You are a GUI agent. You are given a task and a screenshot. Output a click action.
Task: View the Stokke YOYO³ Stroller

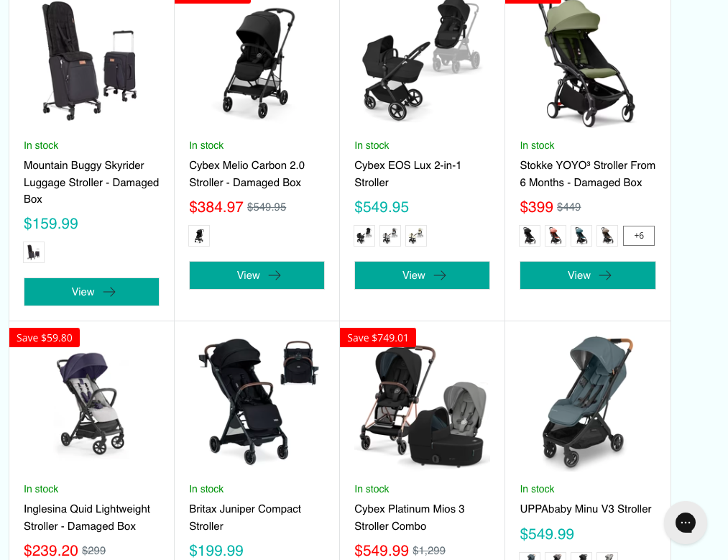(x=588, y=275)
